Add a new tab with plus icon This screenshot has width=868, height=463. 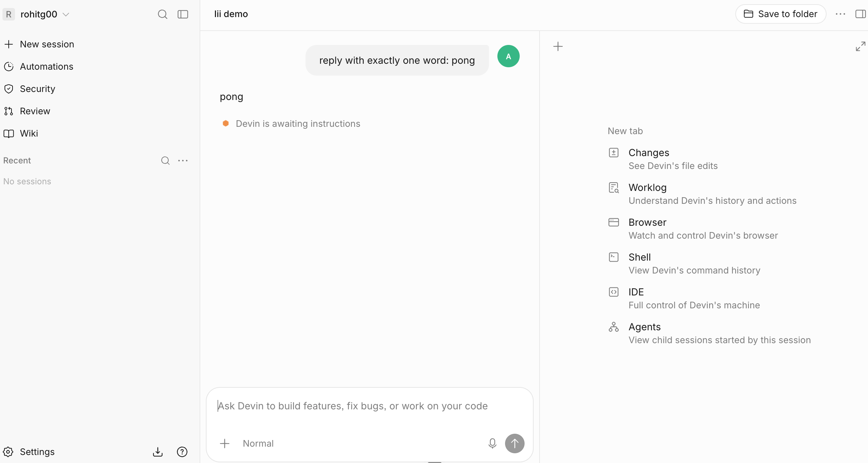click(558, 46)
